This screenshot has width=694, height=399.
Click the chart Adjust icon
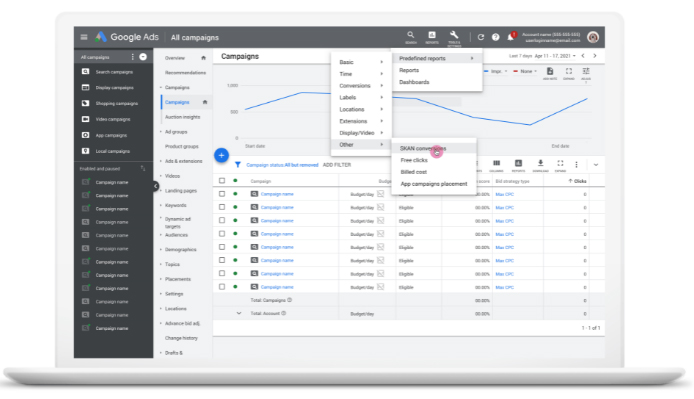click(586, 74)
